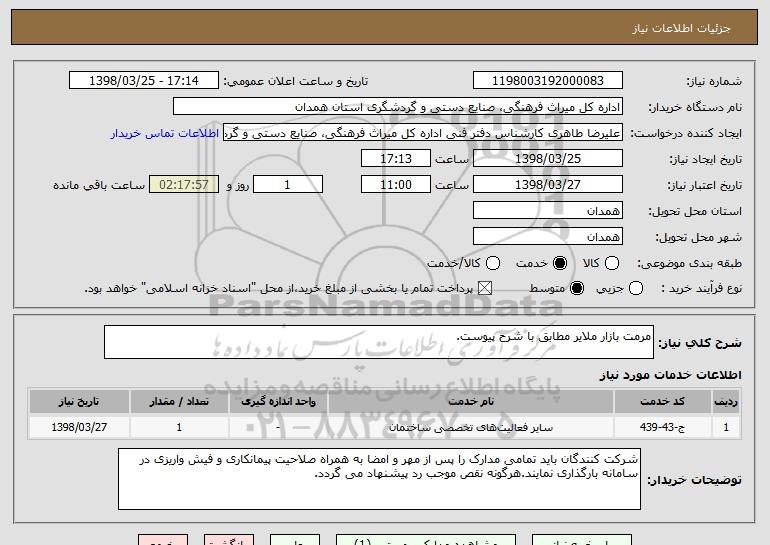Click the واحد اندازه گیری column header

(278, 402)
